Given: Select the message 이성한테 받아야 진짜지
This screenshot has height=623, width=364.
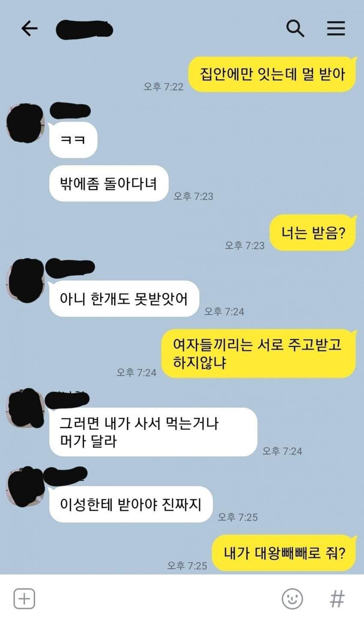Looking at the screenshot, I should tap(131, 504).
